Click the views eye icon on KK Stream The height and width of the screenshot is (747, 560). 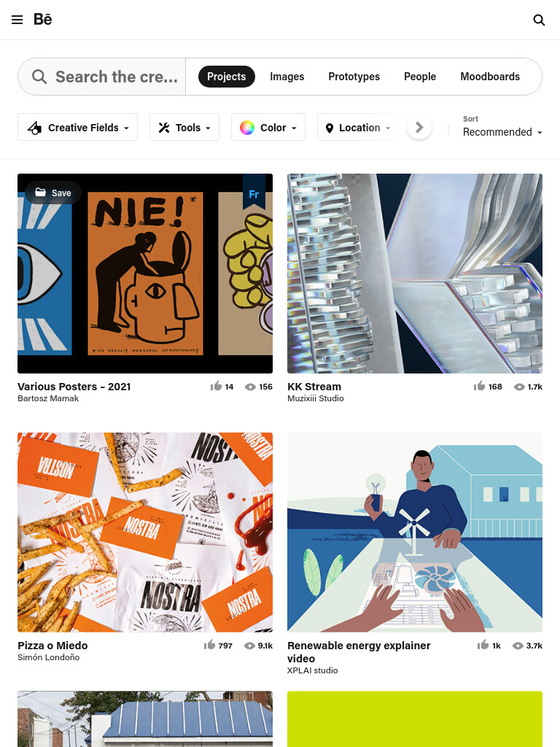(x=519, y=387)
